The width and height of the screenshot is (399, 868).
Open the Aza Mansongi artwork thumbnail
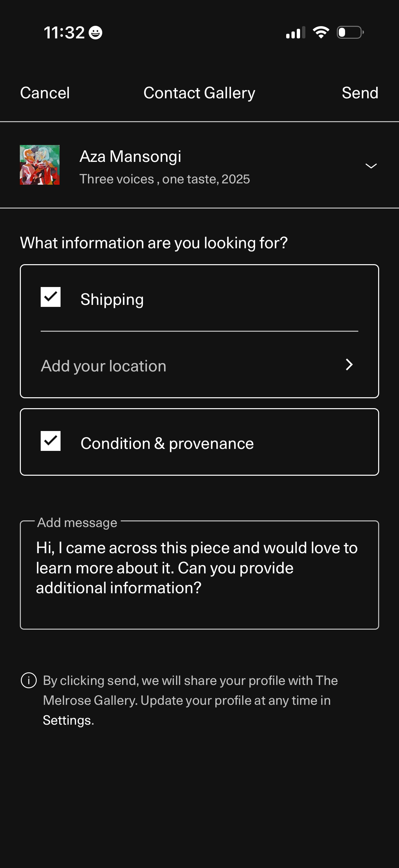click(40, 165)
